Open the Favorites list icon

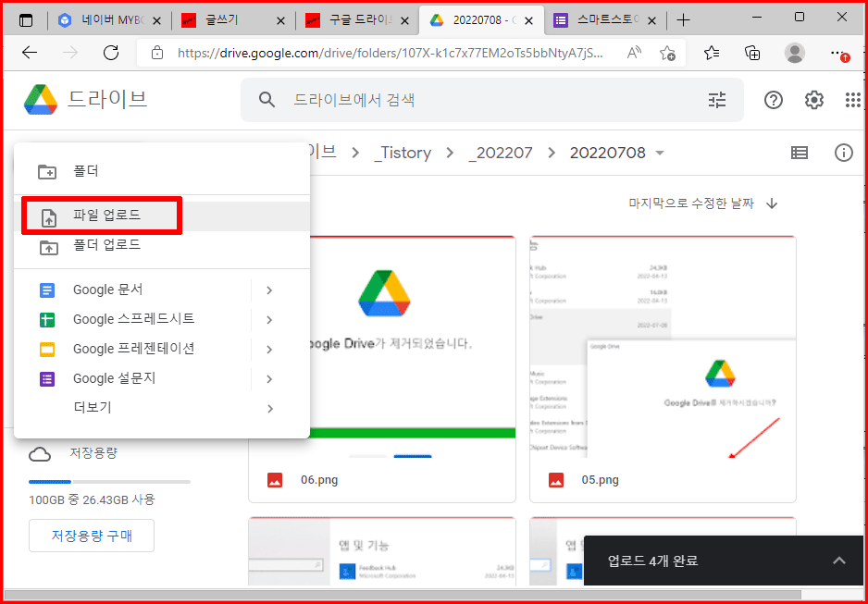pyautogui.click(x=712, y=53)
